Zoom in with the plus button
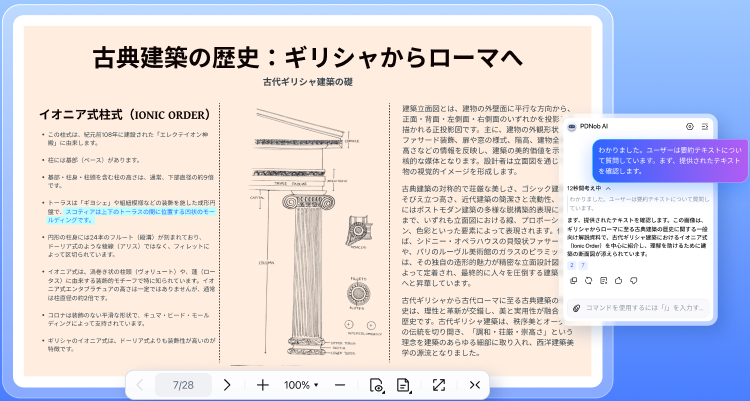This screenshot has height=401, width=750. pyautogui.click(x=263, y=385)
